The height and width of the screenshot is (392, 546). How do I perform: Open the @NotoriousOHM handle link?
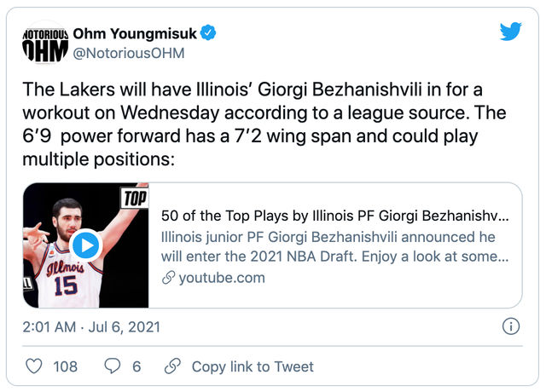point(129,54)
